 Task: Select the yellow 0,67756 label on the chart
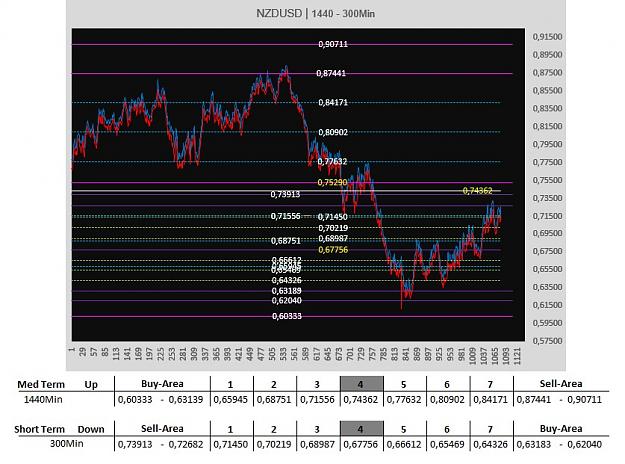pyautogui.click(x=333, y=250)
